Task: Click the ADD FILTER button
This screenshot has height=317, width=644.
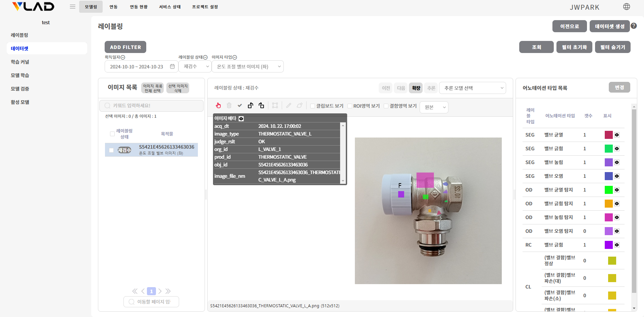Action: 125,47
